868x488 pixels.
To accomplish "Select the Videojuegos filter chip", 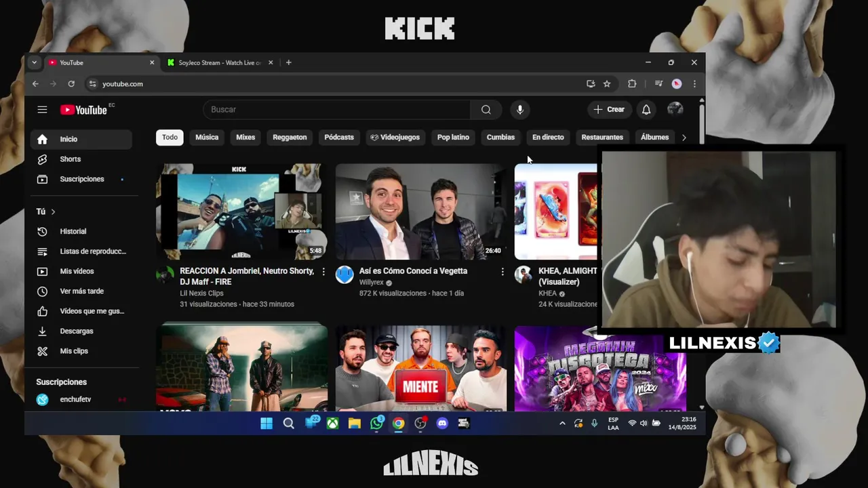I will pos(395,138).
